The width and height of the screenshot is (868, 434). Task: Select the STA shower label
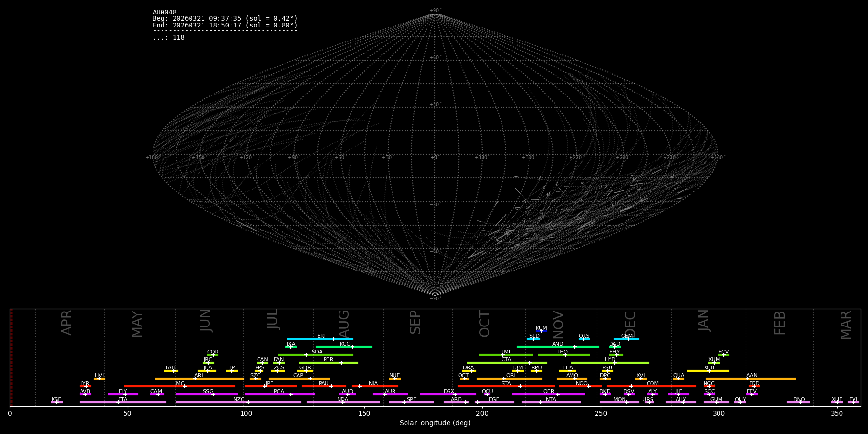coord(506,384)
